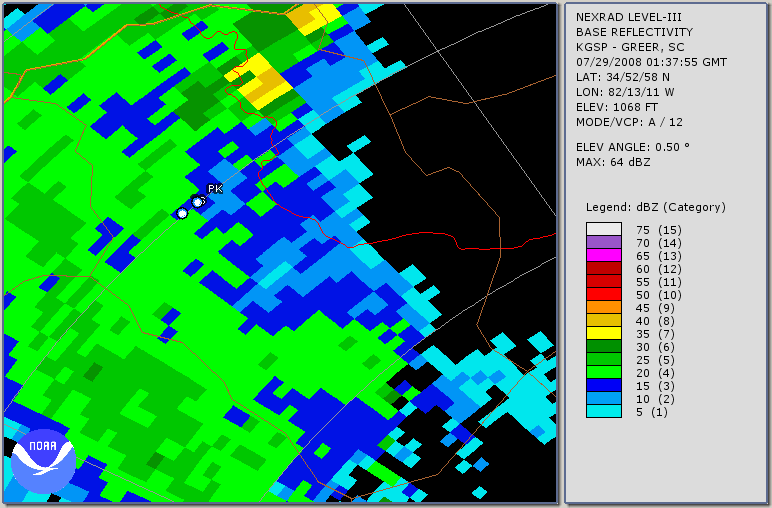772x508 pixels.
Task: Click the LON: 82/13/11 W text
Action: point(625,92)
